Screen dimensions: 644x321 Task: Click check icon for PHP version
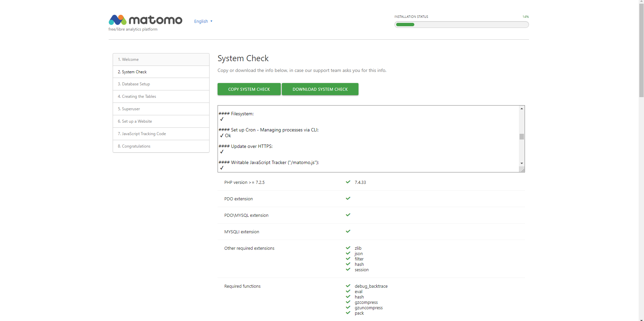pos(348,182)
